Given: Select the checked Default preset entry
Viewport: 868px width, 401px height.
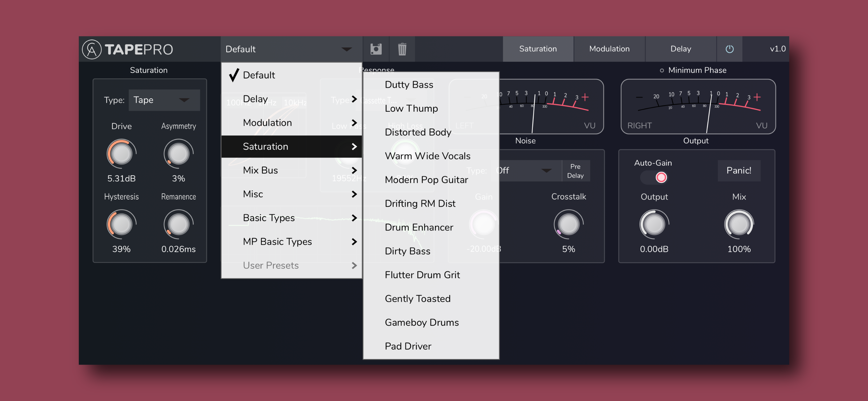Looking at the screenshot, I should 292,75.
